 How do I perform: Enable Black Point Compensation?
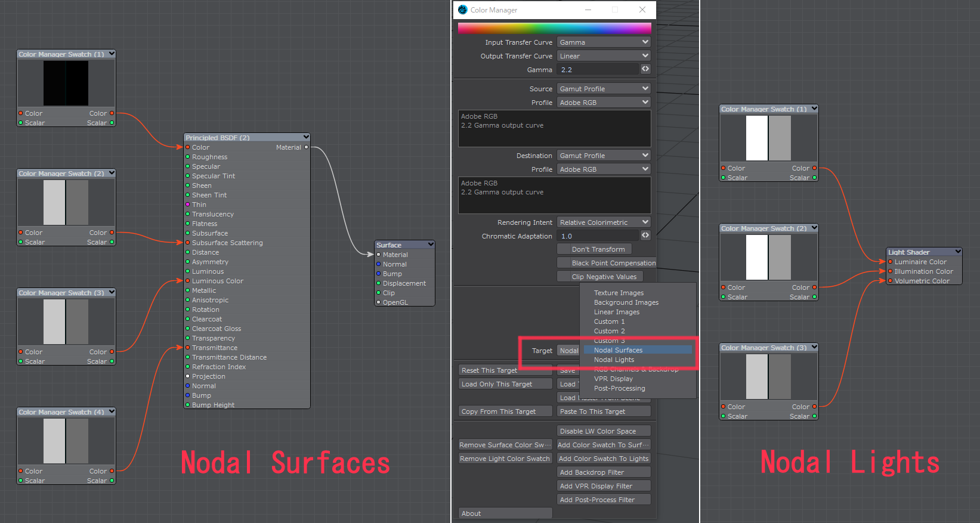[x=606, y=263]
